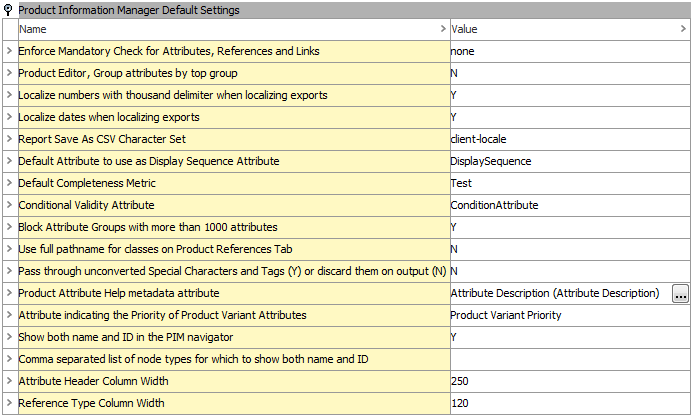Expand the Conditional Validity Attribute row
The width and height of the screenshot is (691, 415).
point(9,205)
